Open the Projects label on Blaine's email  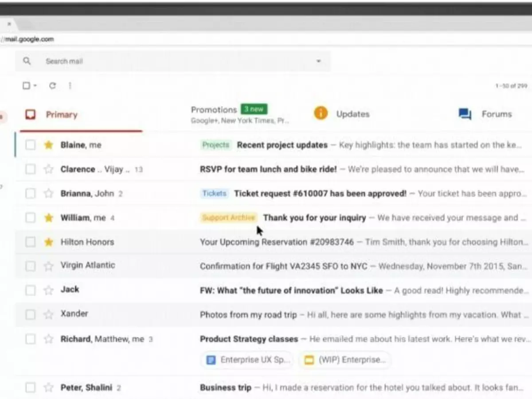coord(216,145)
